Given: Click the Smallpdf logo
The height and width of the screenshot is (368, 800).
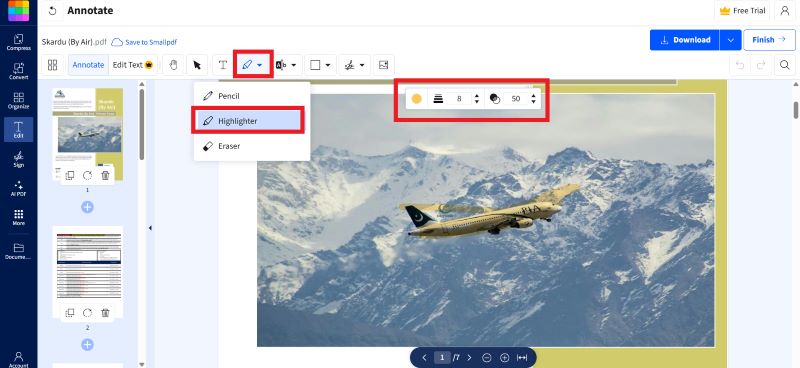Looking at the screenshot, I should pyautogui.click(x=18, y=10).
